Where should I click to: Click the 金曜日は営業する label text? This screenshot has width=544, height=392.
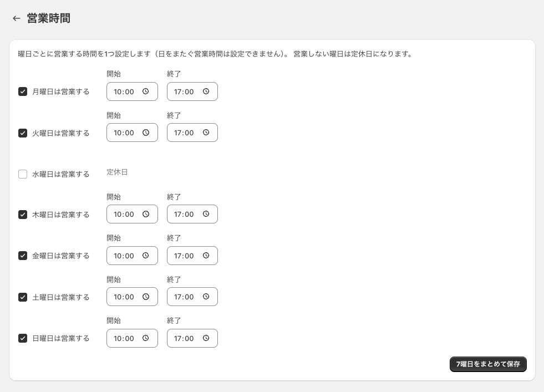point(60,256)
